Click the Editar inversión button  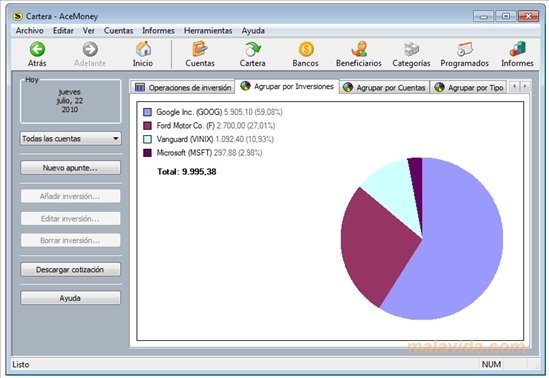pyautogui.click(x=70, y=219)
